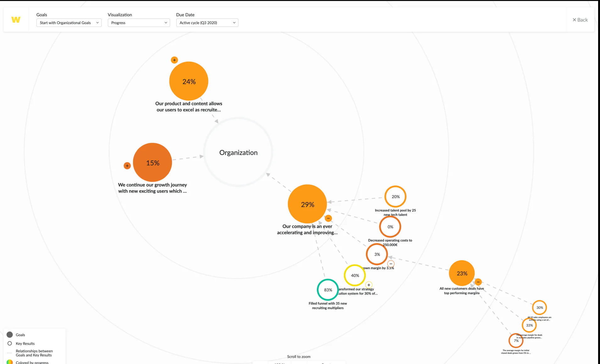Click the Key Results legend ring icon
The image size is (600, 364).
click(10, 344)
